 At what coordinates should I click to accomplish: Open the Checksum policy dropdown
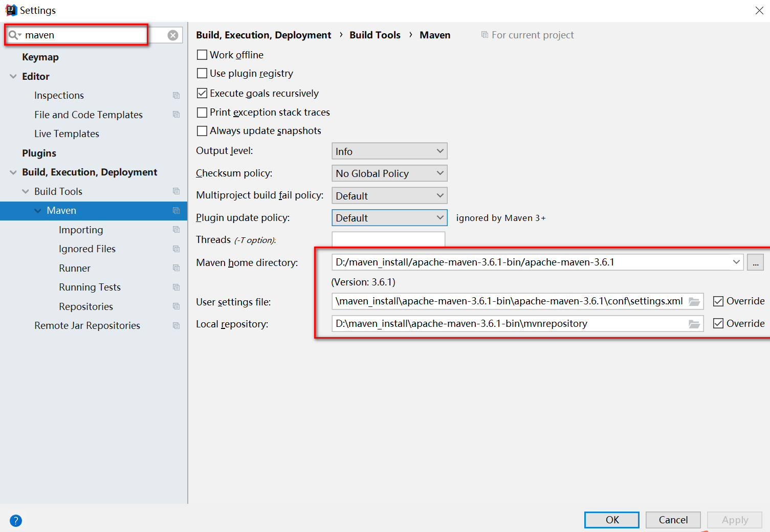coord(389,173)
